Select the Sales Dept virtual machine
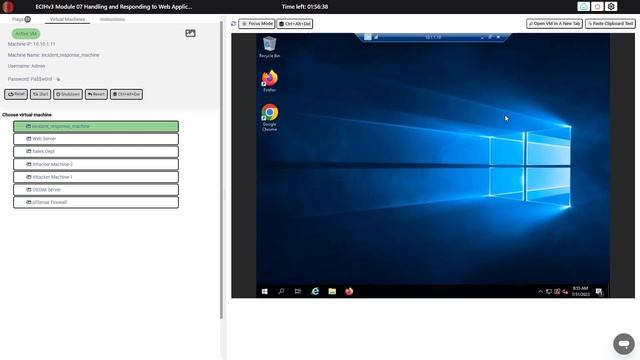The height and width of the screenshot is (360, 640). click(x=96, y=151)
